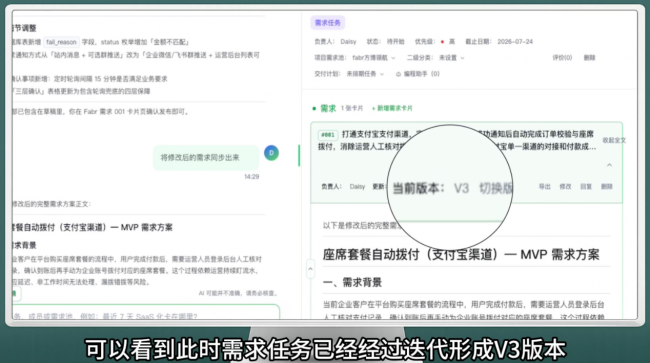This screenshot has width=650, height=363.
Task: Click the 需求任务 tag label
Action: pyautogui.click(x=327, y=23)
